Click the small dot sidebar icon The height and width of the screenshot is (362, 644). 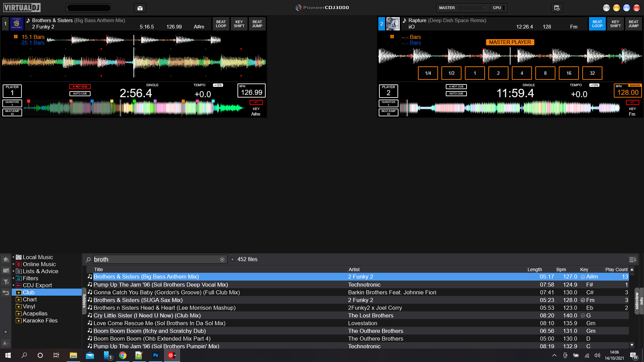point(5,332)
